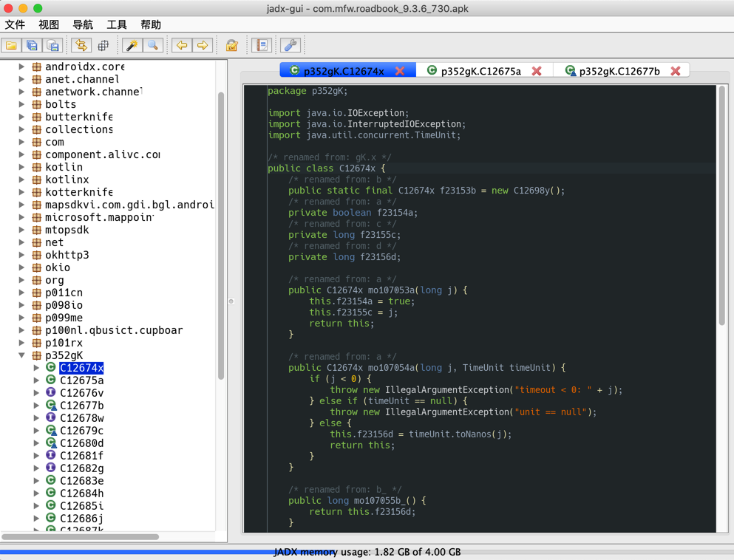The height and width of the screenshot is (560, 734).
Task: Select C12682g interface in tree
Action: click(81, 468)
